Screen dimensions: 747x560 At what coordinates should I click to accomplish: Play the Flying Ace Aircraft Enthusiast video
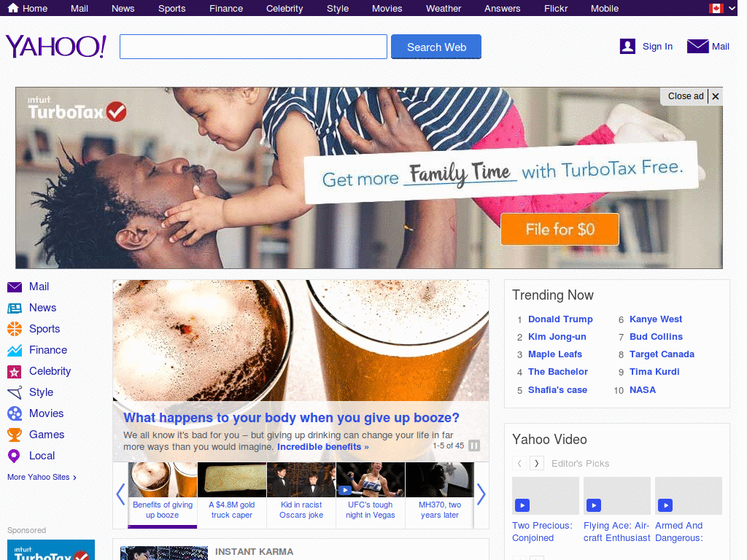point(594,505)
